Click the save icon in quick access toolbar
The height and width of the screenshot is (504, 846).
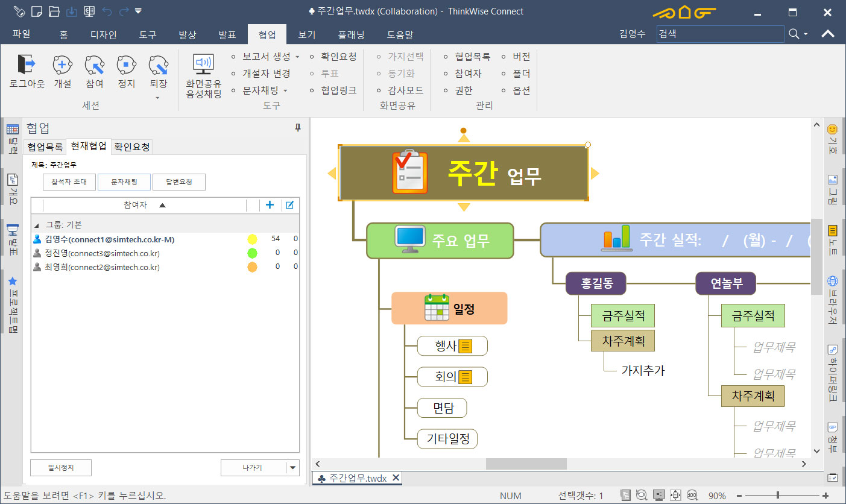[71, 11]
